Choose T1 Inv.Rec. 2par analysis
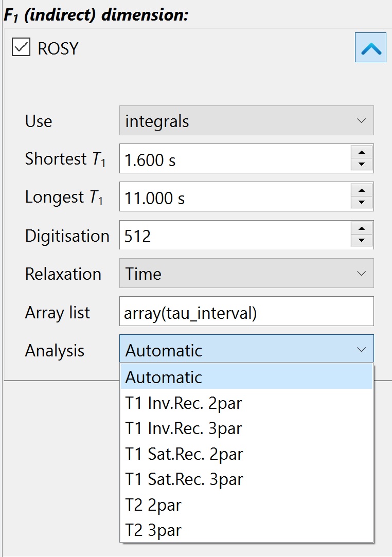The height and width of the screenshot is (557, 392). [x=246, y=403]
